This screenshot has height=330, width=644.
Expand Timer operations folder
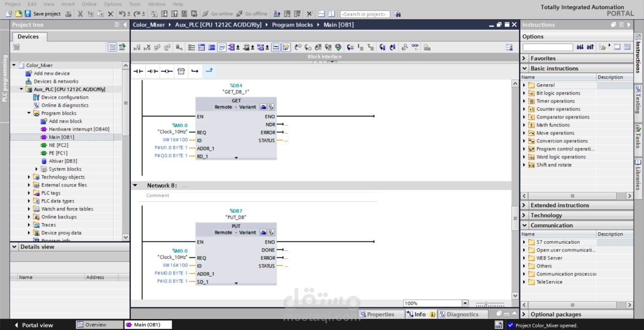524,101
